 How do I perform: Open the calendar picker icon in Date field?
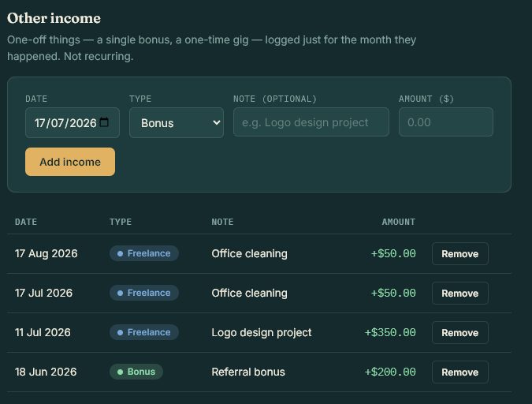(x=105, y=122)
